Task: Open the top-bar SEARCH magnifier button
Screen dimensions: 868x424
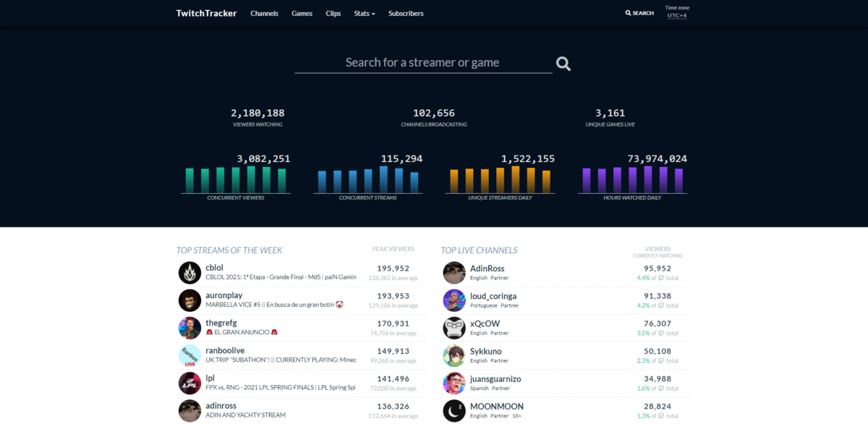Action: pos(639,13)
